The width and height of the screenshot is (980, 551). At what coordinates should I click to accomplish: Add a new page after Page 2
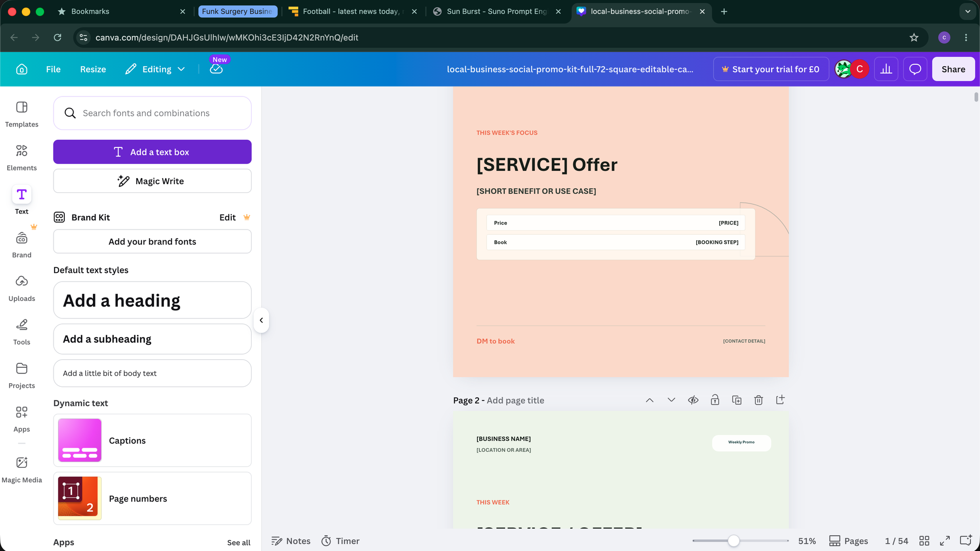point(780,400)
